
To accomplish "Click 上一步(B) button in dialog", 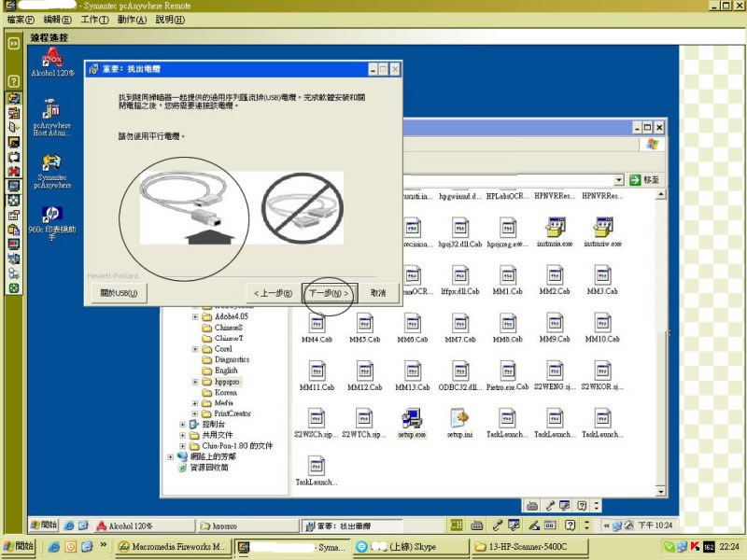I will point(273,293).
